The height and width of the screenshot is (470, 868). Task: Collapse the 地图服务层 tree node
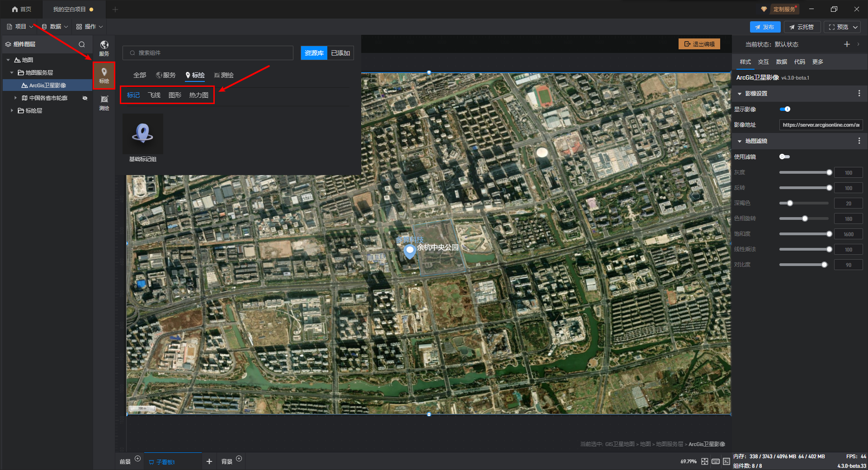pyautogui.click(x=12, y=73)
